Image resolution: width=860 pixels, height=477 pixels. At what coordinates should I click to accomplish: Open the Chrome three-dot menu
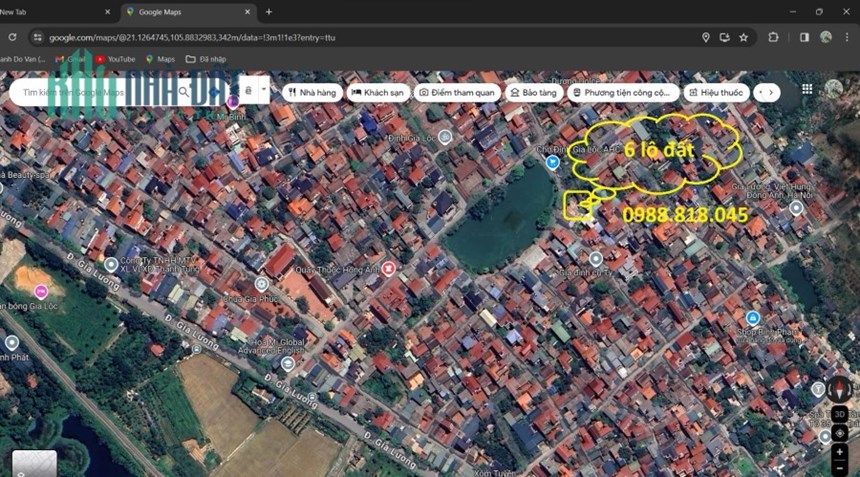pyautogui.click(x=847, y=37)
